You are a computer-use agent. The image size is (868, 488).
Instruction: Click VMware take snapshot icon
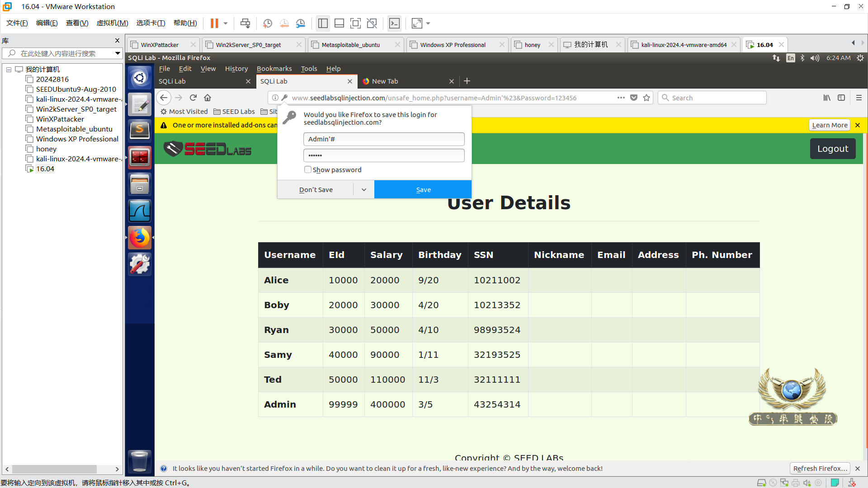point(268,23)
